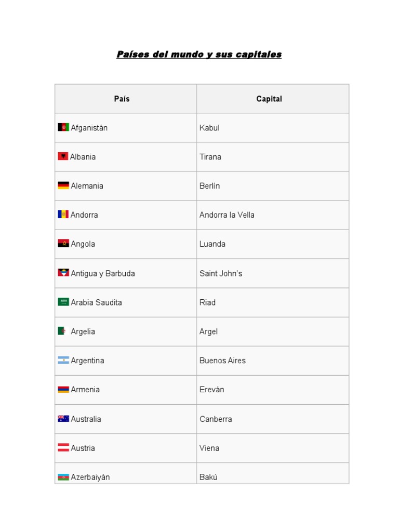Click the Azerbaiyán flag icon
The width and height of the screenshot is (399, 532).
point(63,477)
